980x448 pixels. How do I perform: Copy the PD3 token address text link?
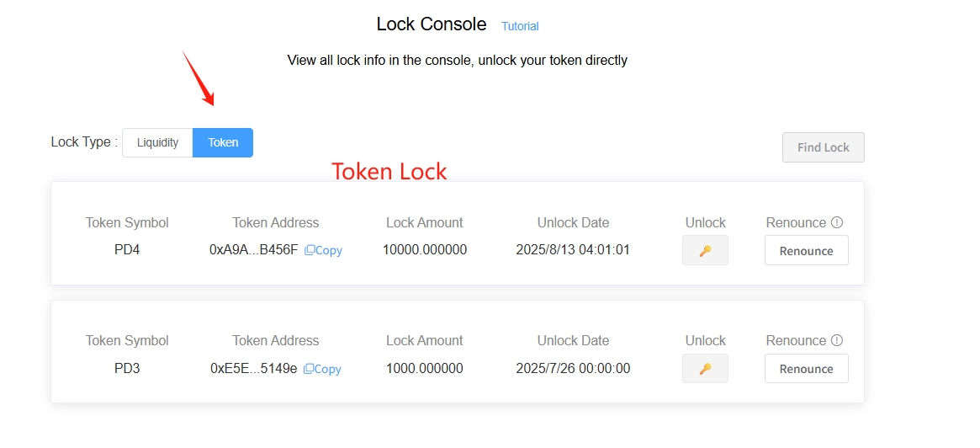pyautogui.click(x=327, y=369)
